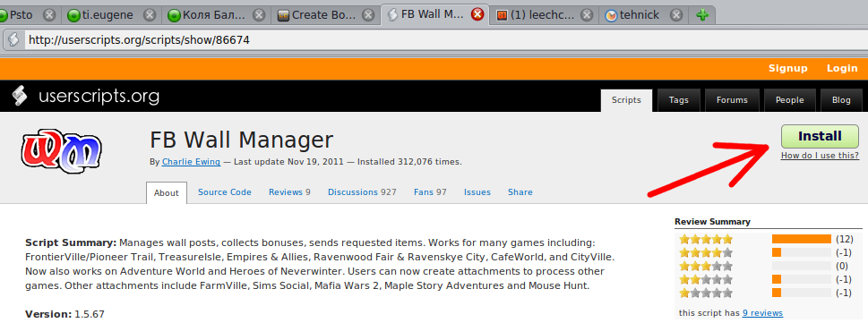The image size is (868, 323).
Task: Open the Source Code tab
Action: point(225,191)
